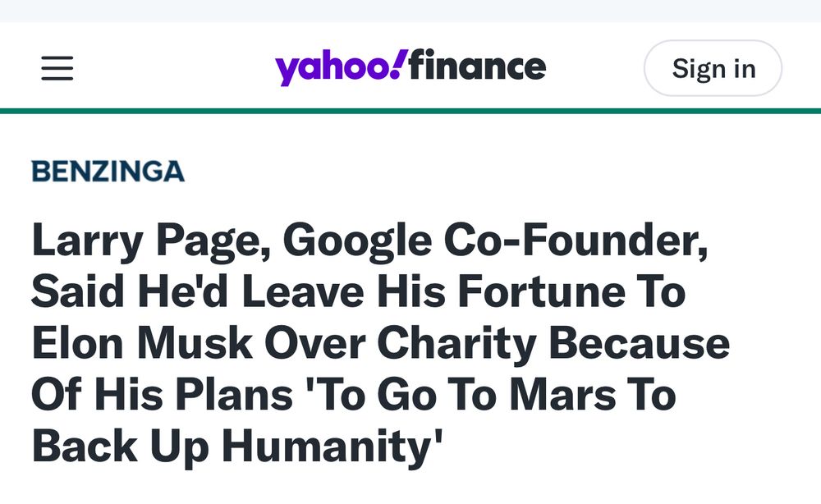Click the word 'Because' in headline
The image size is (821, 504).
[x=639, y=344]
